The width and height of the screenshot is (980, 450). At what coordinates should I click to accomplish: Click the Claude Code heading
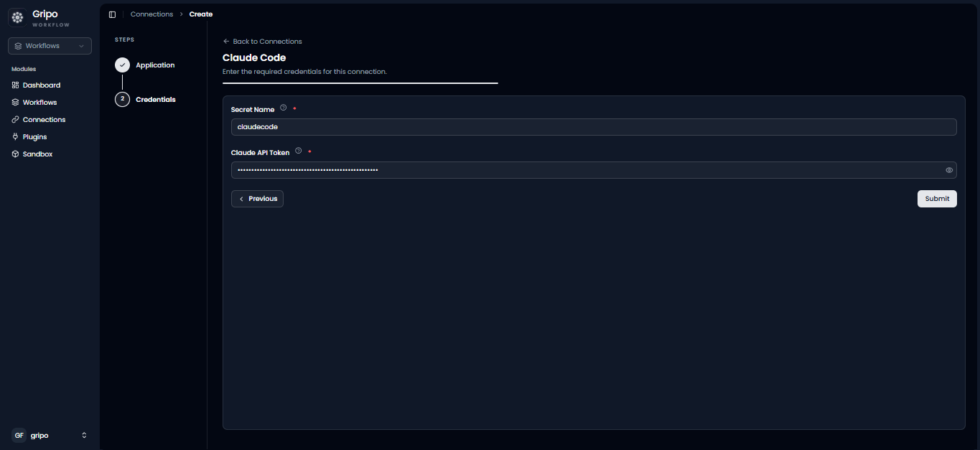(x=254, y=57)
